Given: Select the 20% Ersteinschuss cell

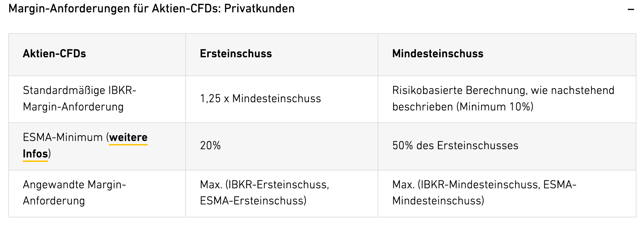Looking at the screenshot, I should (x=210, y=146).
